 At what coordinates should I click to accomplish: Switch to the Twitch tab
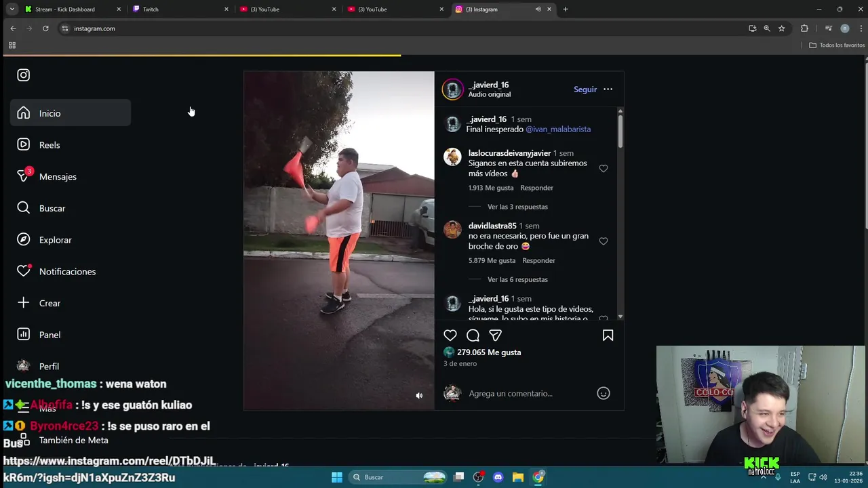point(181,9)
